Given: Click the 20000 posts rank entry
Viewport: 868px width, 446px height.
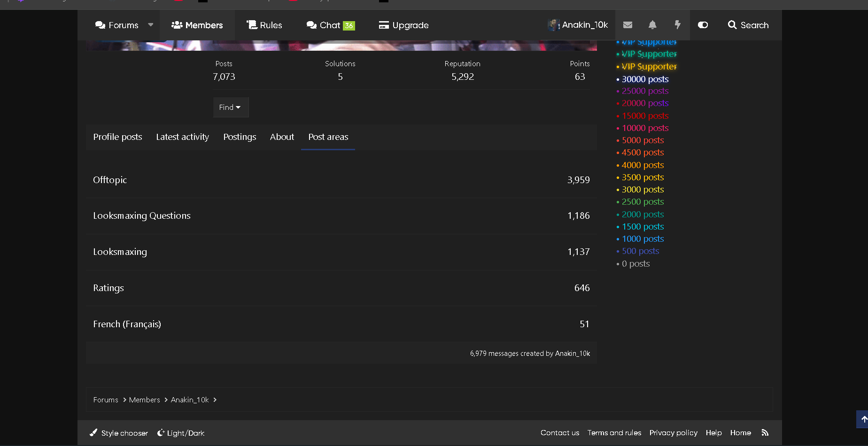Looking at the screenshot, I should [645, 103].
